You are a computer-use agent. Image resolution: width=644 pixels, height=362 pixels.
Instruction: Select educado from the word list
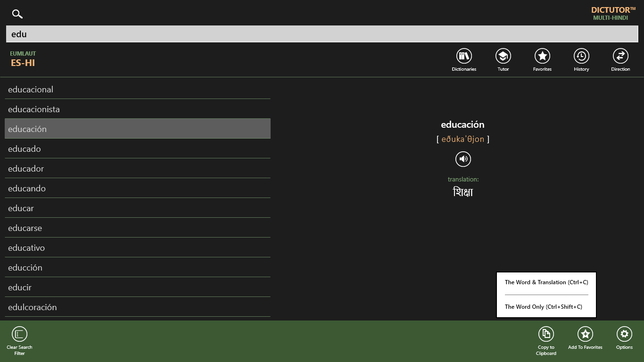click(138, 149)
